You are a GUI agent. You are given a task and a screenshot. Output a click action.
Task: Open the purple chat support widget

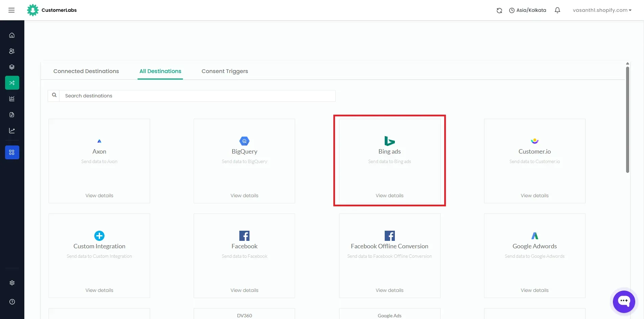click(x=624, y=301)
